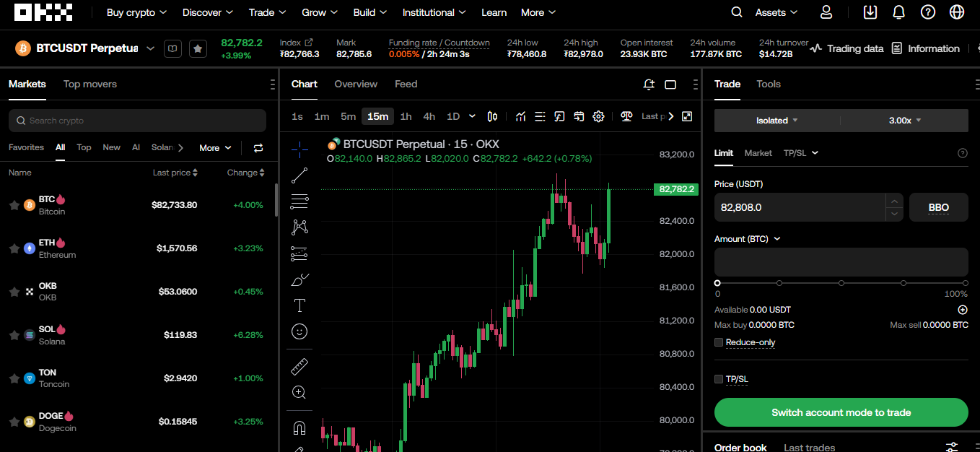Click the candlestick chart type icon

pos(492,116)
